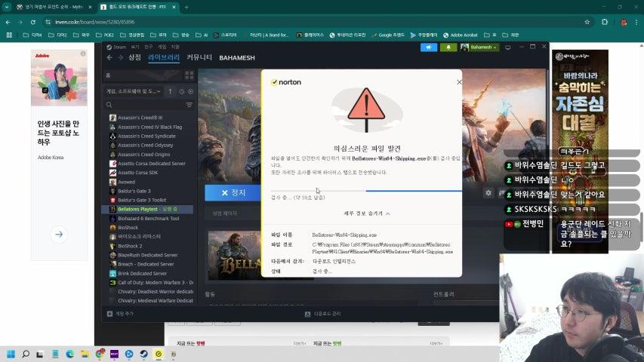Open Steam download manager (다운로드 관리)
Screen dimensions: 644x362
coord(323,314)
